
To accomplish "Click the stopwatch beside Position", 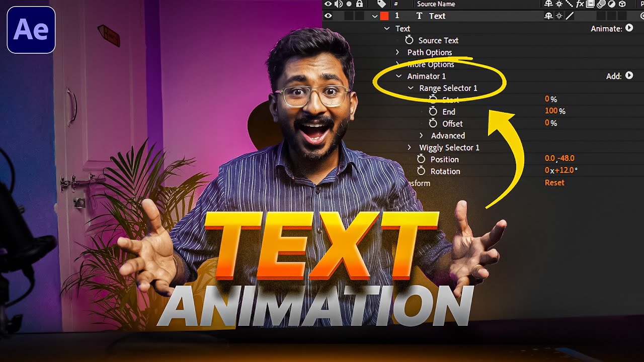I will click(422, 159).
